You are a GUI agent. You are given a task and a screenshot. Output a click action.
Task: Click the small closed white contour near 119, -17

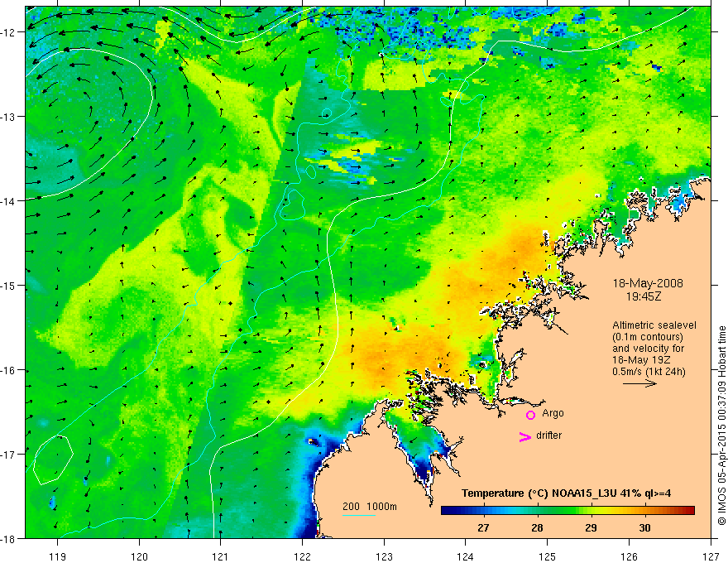click(x=54, y=460)
